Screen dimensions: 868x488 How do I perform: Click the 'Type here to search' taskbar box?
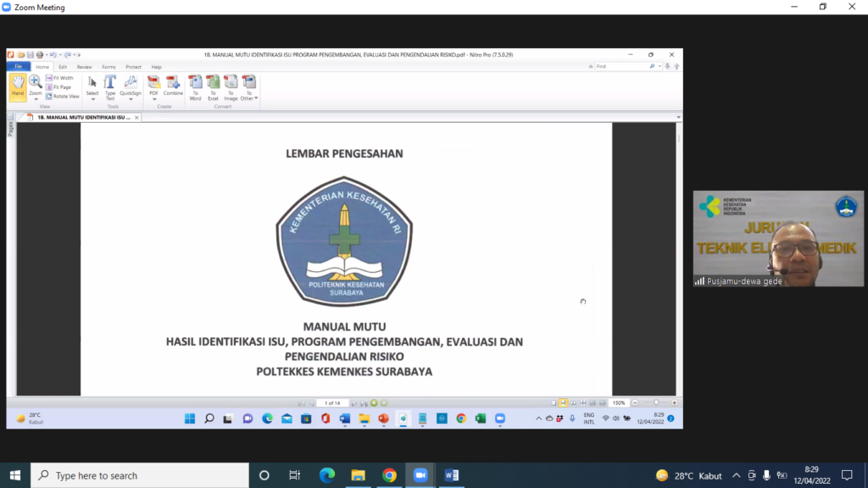140,475
